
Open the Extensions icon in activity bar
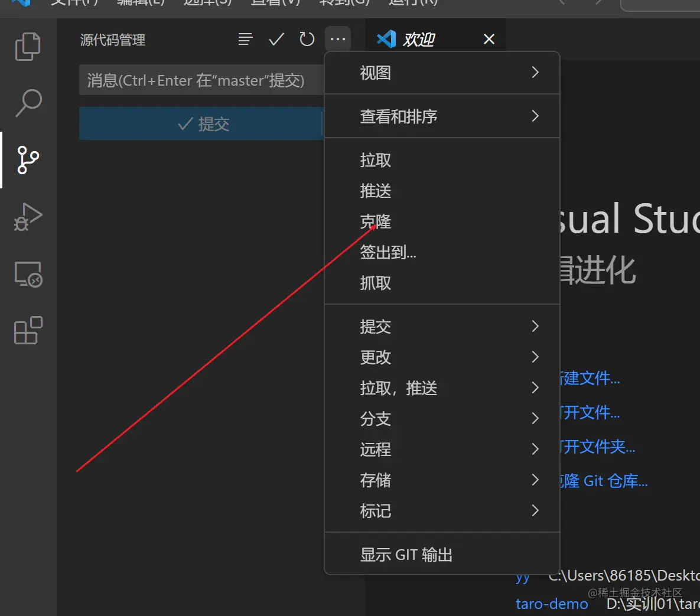(x=27, y=331)
